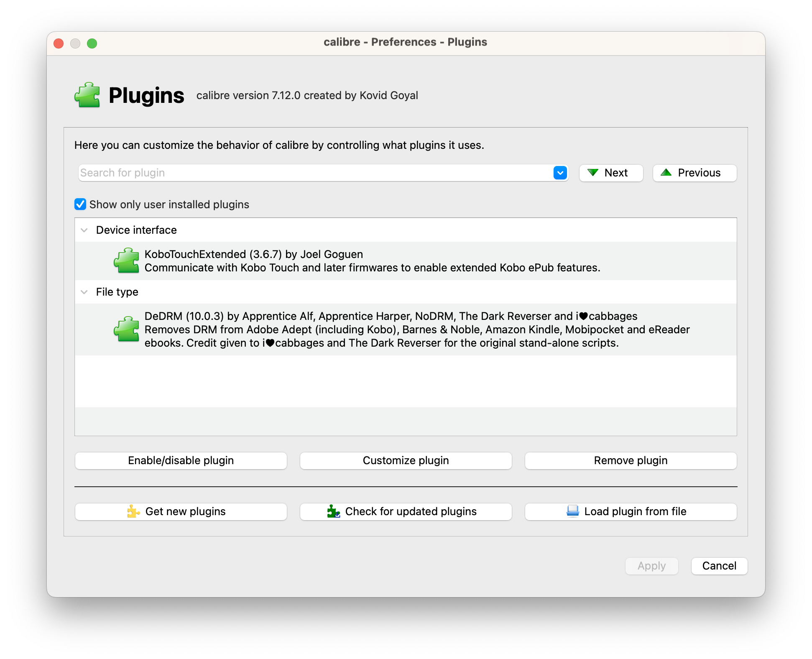Image resolution: width=812 pixels, height=659 pixels.
Task: Open the search history dropdown arrow
Action: 560,173
